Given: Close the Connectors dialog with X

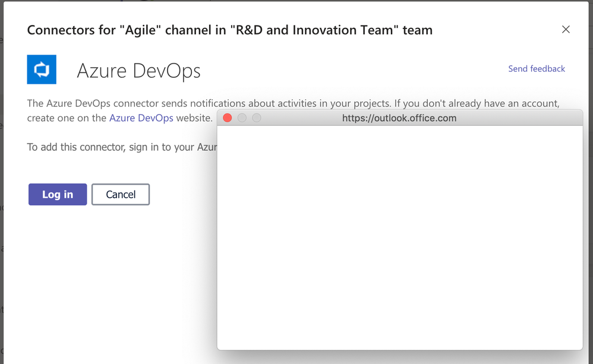Looking at the screenshot, I should pyautogui.click(x=566, y=30).
